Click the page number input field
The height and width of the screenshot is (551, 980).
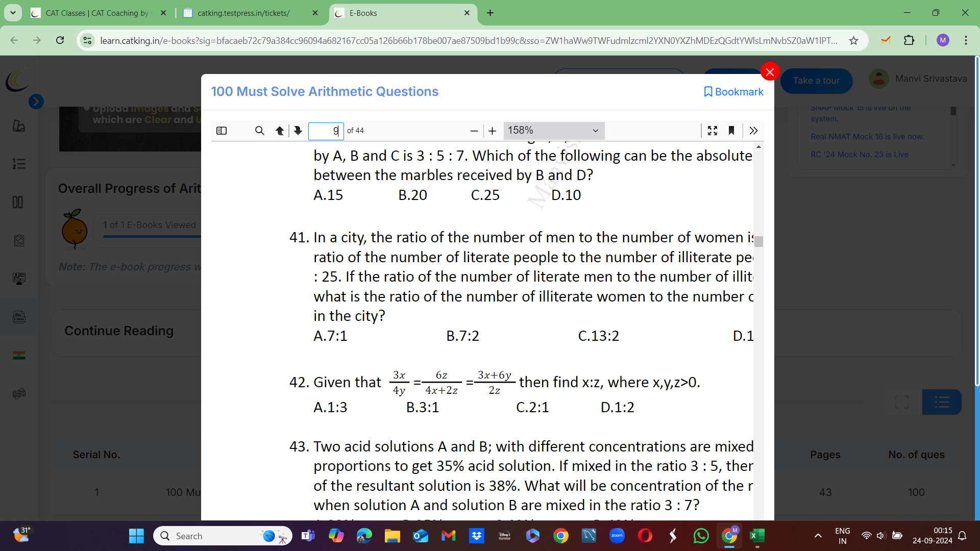(326, 131)
